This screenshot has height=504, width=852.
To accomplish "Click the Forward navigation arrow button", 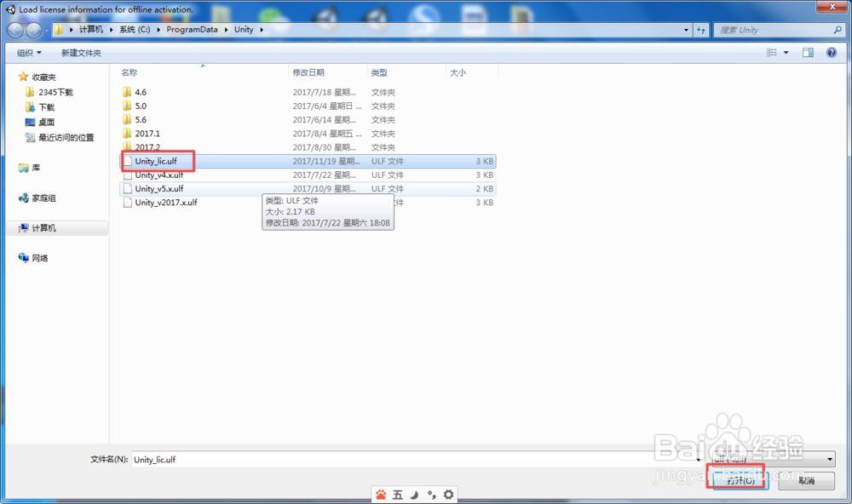I will (x=34, y=31).
